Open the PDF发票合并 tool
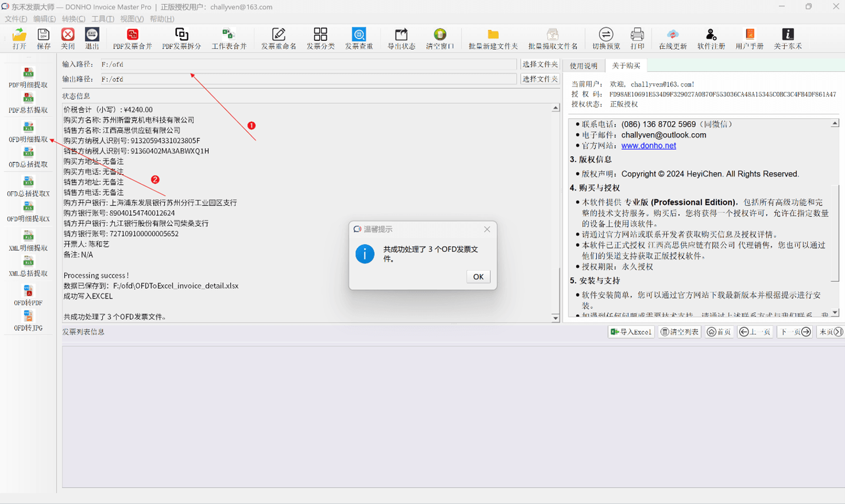845x504 pixels. [133, 38]
